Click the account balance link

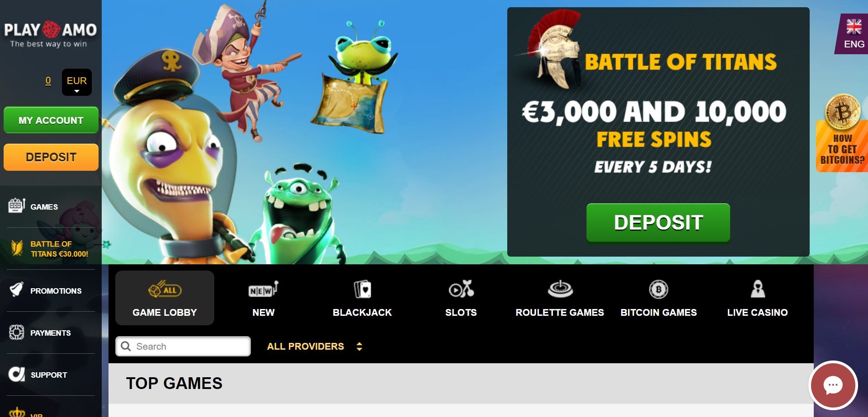tap(48, 81)
